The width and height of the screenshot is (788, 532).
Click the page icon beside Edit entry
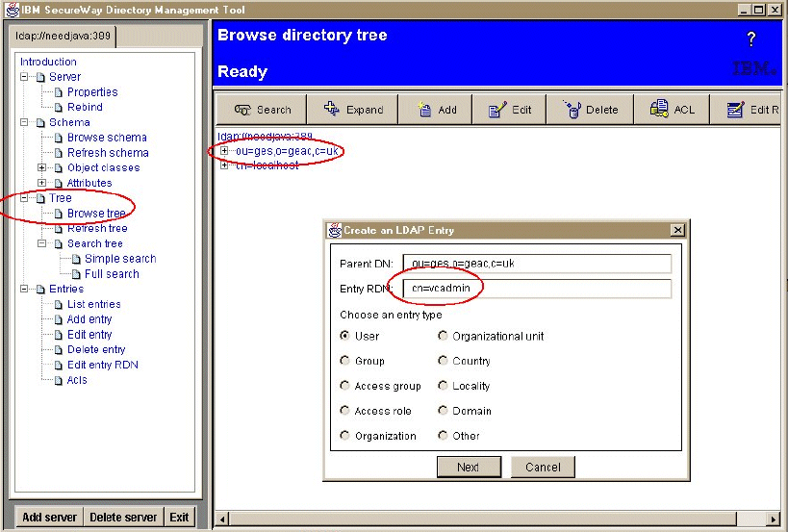[59, 335]
